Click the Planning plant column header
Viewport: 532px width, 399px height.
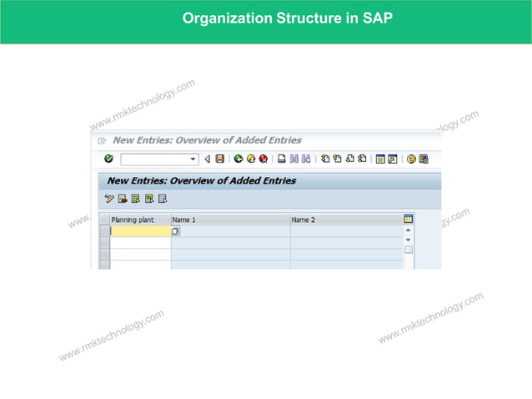tap(140, 220)
